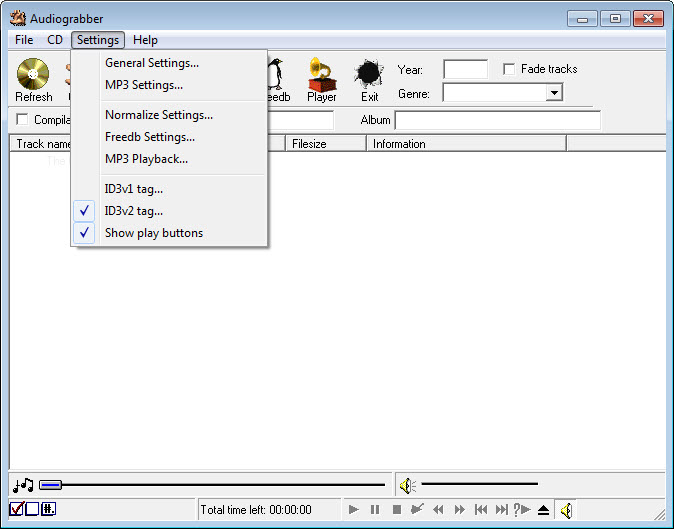Choose MP3 Settings from menu

pos(169,85)
